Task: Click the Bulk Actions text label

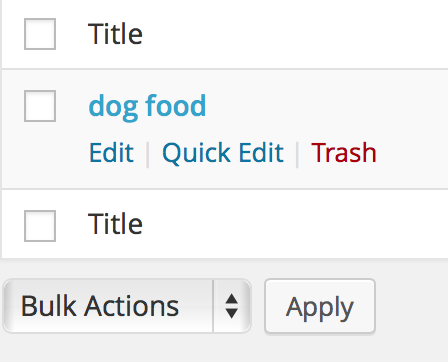Action: click(x=100, y=306)
